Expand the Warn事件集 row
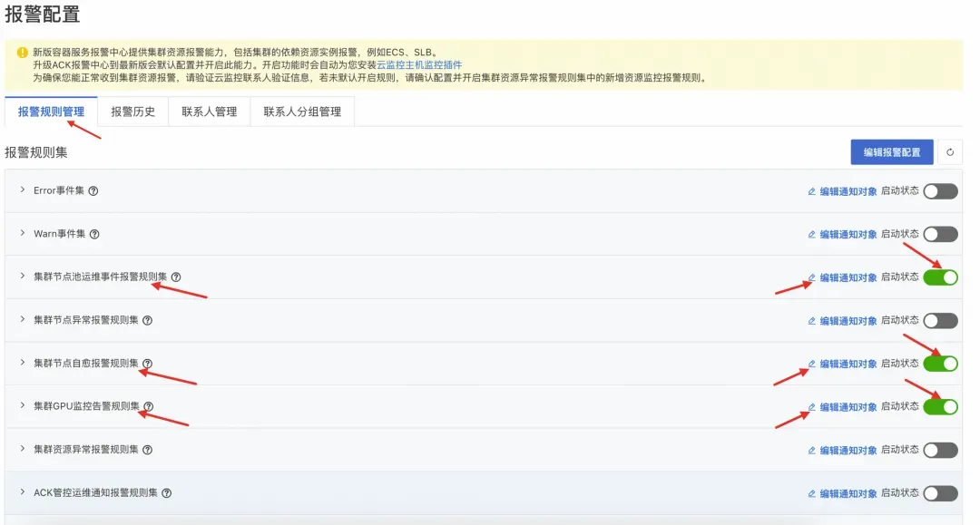 tap(23, 233)
